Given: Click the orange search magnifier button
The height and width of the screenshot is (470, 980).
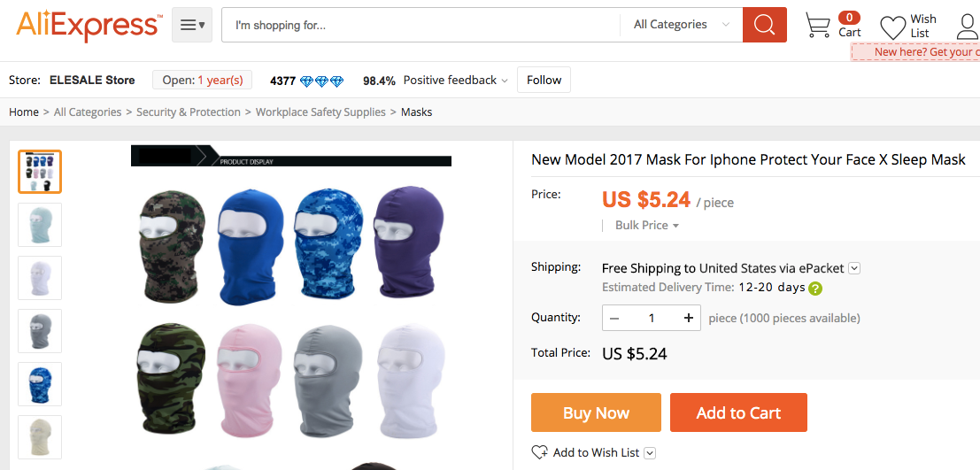Looking at the screenshot, I should [x=764, y=25].
